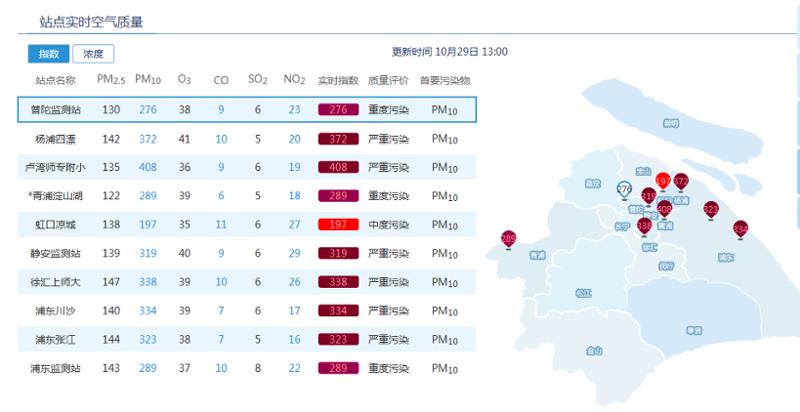Select the 杨浦四漂 station name

pyautogui.click(x=54, y=139)
